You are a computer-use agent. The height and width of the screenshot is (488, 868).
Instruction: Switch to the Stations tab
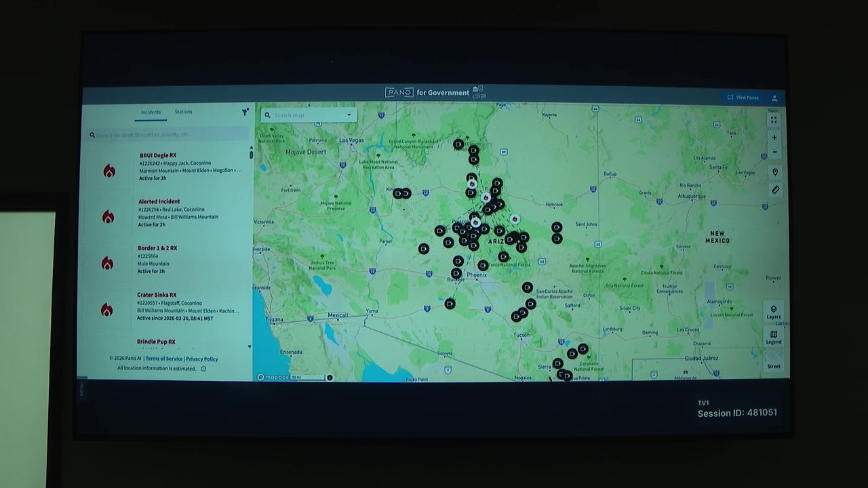[183, 112]
